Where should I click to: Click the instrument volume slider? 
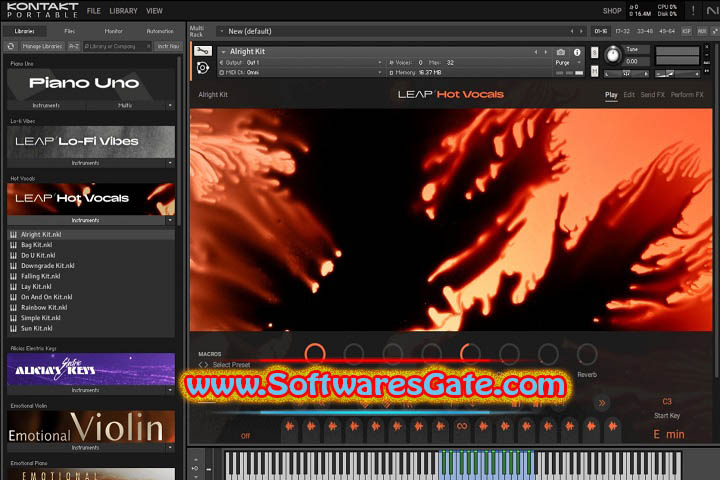click(677, 73)
